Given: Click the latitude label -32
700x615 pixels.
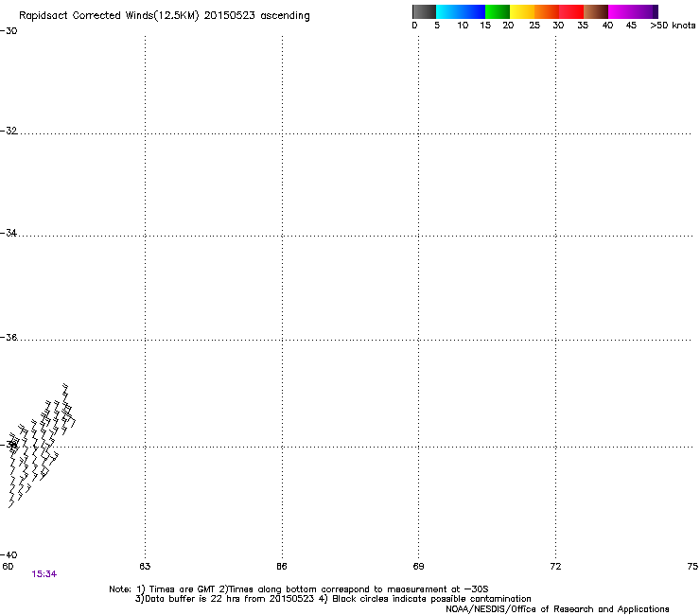Looking at the screenshot, I should [9, 131].
